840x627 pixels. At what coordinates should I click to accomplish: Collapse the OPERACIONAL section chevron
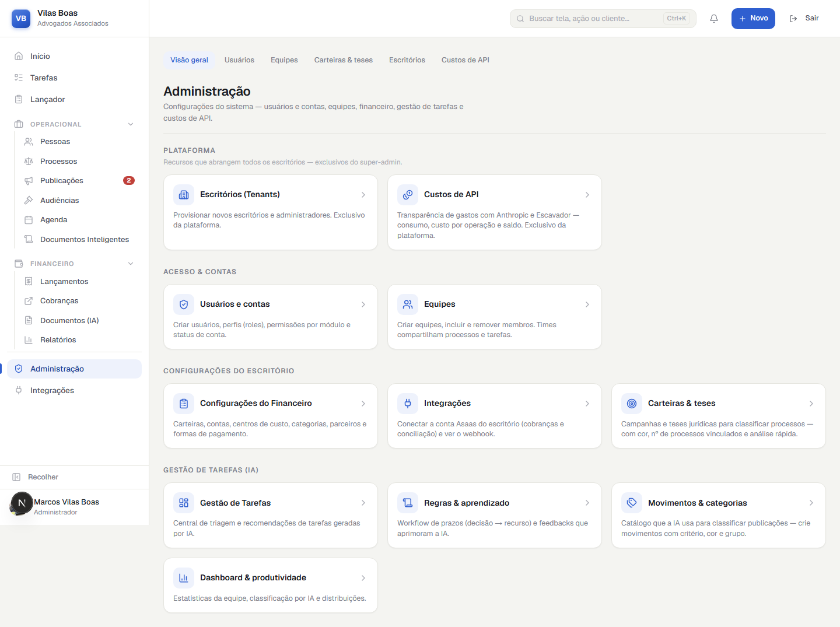click(131, 124)
